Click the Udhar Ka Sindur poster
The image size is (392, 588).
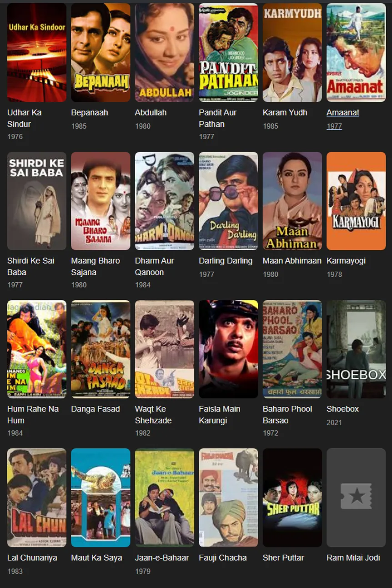pos(37,52)
